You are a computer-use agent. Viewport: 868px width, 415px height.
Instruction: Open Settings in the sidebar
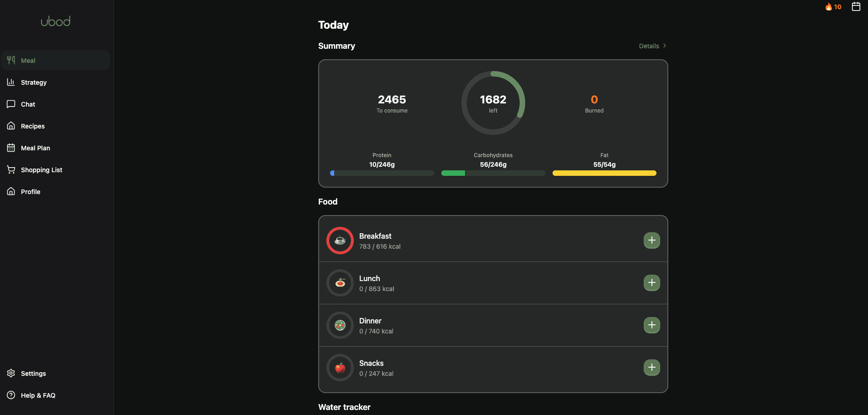click(x=33, y=374)
